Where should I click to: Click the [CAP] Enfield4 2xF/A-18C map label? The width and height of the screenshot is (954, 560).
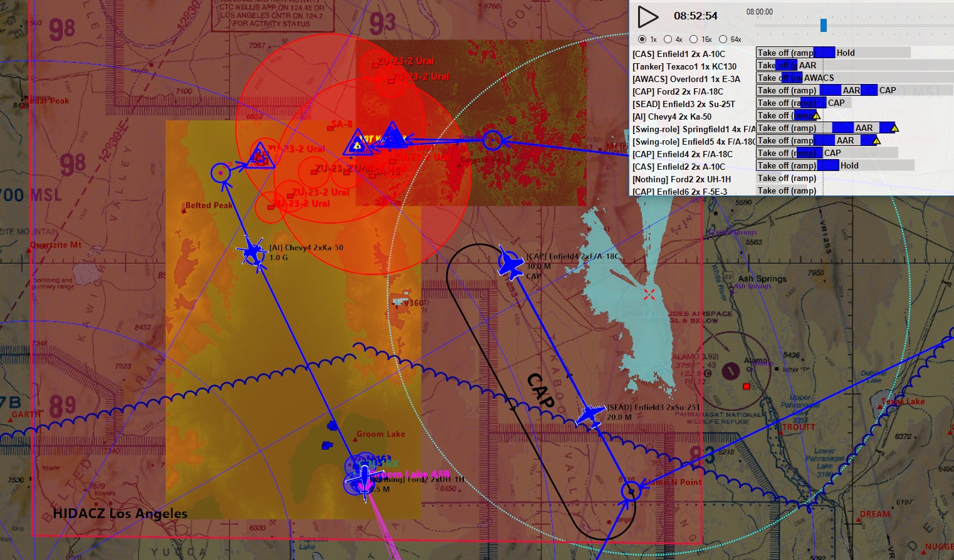point(572,256)
